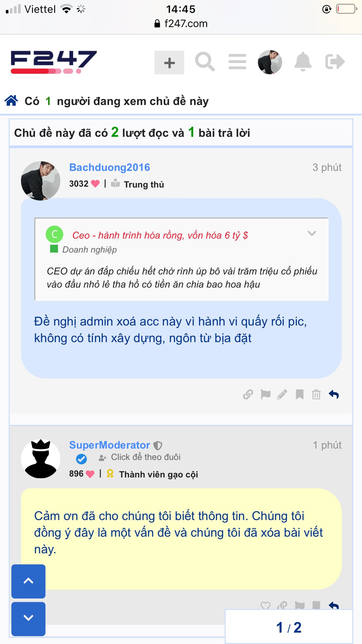Reply to Bachduong2016's post

pos(334,394)
